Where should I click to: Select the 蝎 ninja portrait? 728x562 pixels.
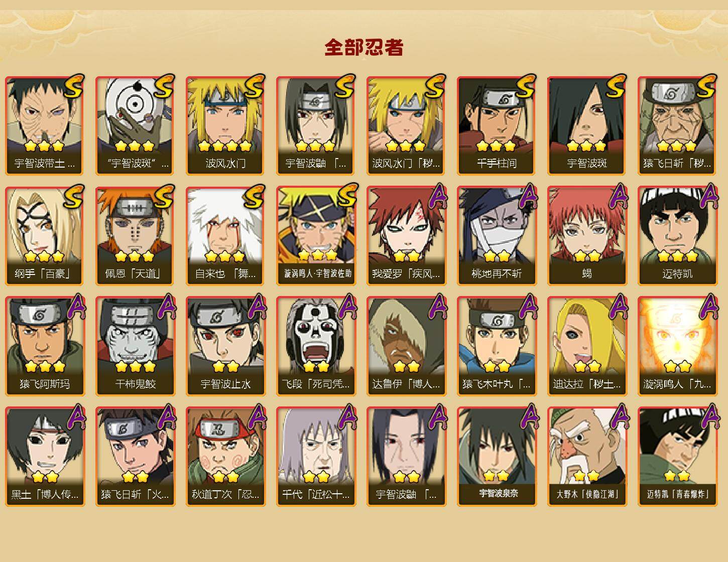587,236
